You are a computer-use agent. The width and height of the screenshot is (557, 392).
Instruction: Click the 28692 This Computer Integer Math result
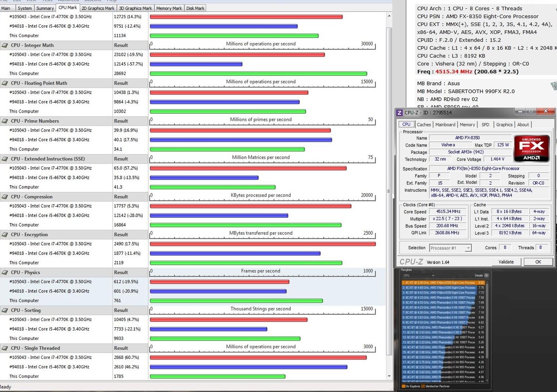pos(120,74)
